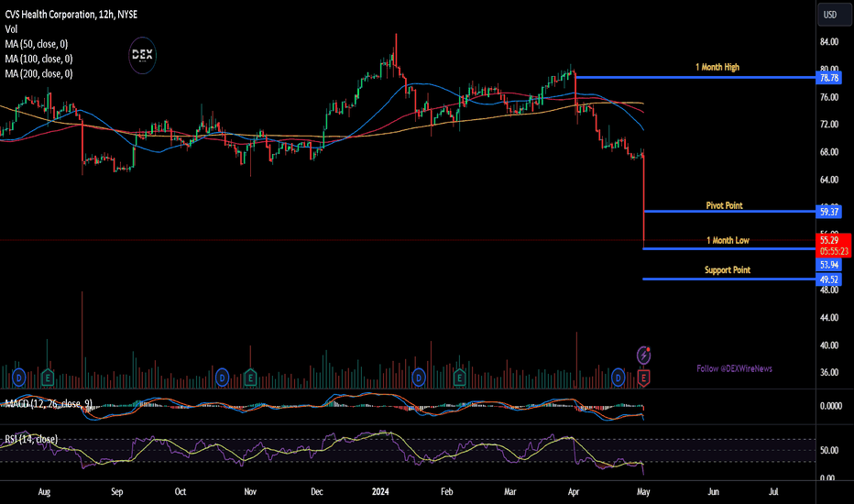The height and width of the screenshot is (504, 854).
Task: Click the 05:55:23 countdown timer
Action: coord(833,251)
